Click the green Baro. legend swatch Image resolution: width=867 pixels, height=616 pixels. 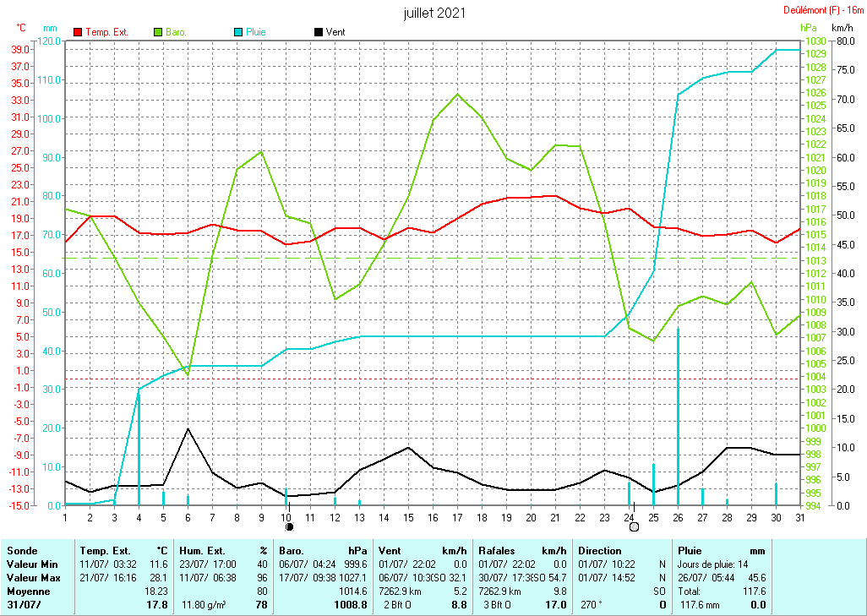pyautogui.click(x=158, y=32)
